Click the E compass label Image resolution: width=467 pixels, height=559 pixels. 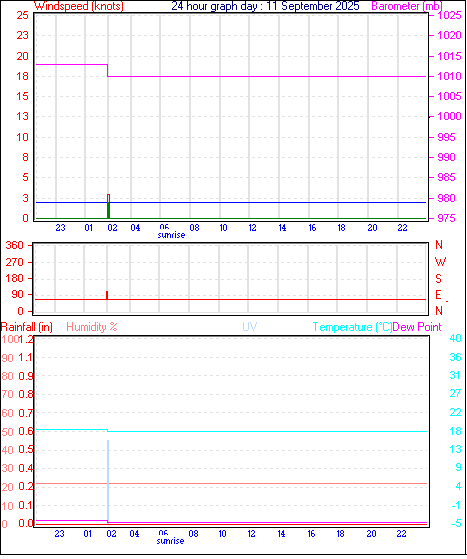(438, 295)
